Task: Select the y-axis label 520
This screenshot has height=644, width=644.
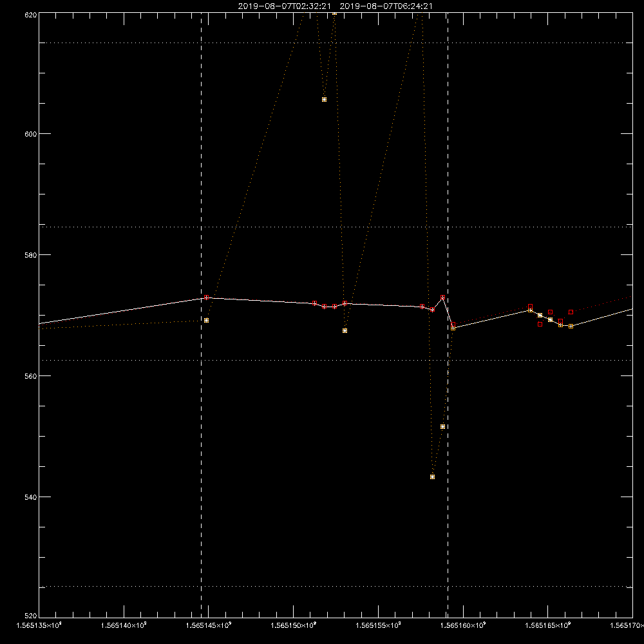Action: click(31, 616)
